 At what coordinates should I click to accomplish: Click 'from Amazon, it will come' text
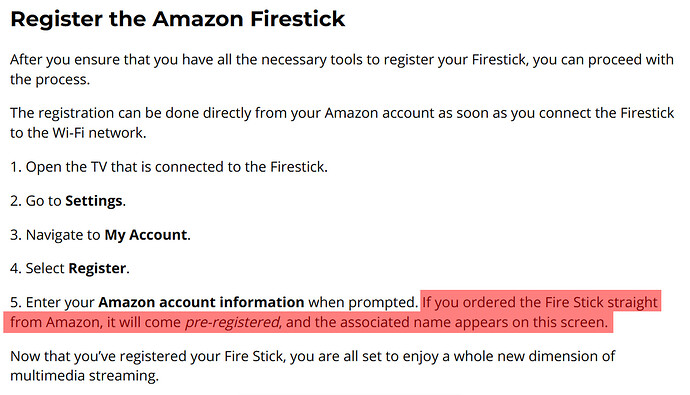click(x=95, y=322)
